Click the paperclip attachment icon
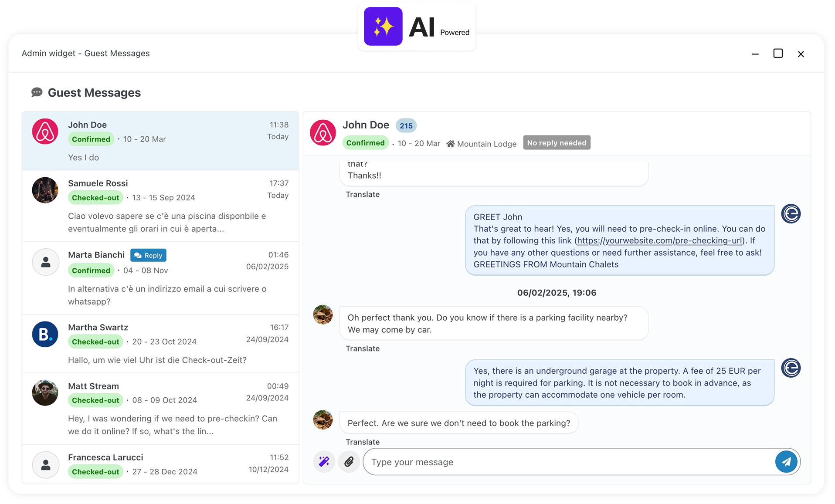Viewport: 835px width, 504px height. coord(349,462)
